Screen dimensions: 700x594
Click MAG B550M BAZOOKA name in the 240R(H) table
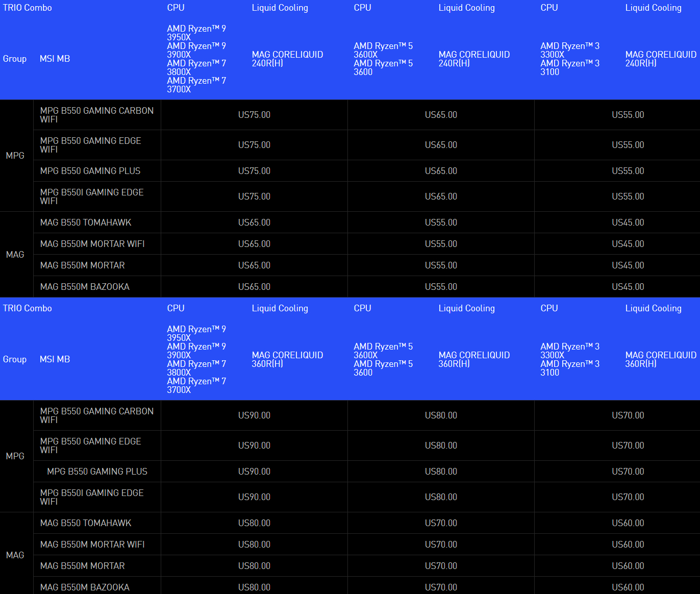pos(85,287)
